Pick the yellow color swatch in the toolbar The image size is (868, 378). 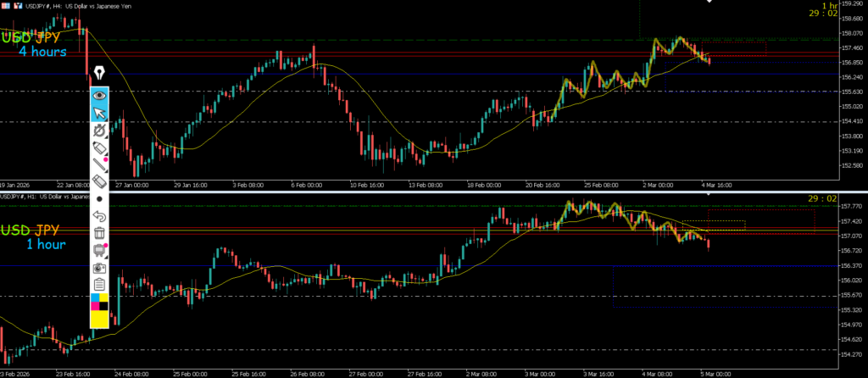[x=100, y=319]
